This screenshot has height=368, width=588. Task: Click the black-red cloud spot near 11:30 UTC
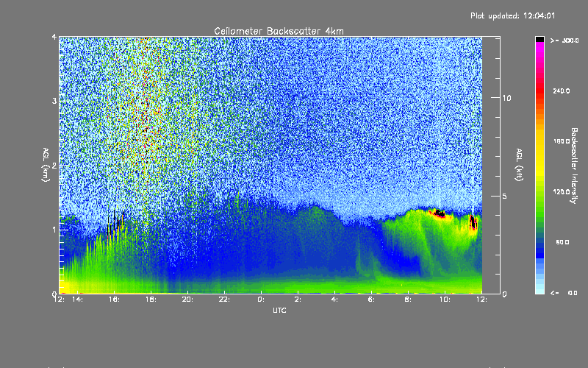473,222
